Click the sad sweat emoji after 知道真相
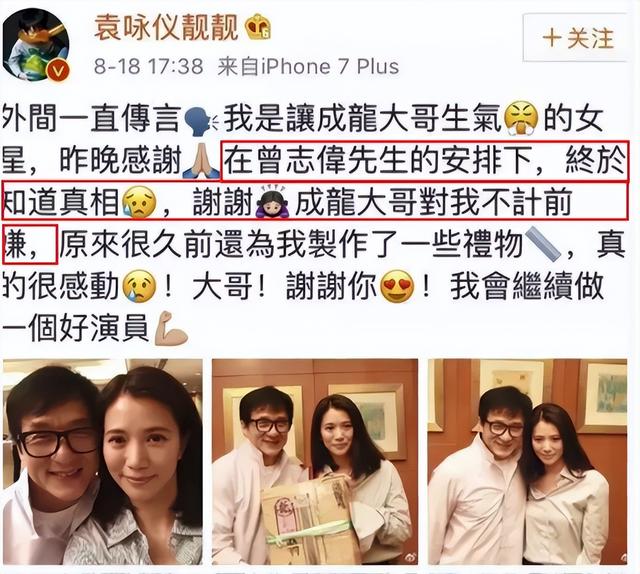The height and width of the screenshot is (574, 640). coord(139,202)
